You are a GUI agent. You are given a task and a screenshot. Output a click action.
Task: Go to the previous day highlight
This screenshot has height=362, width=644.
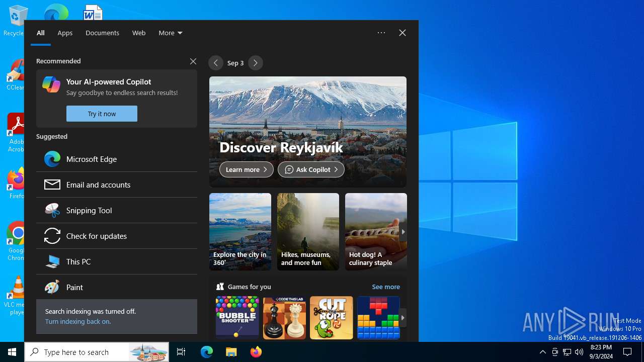pyautogui.click(x=216, y=63)
